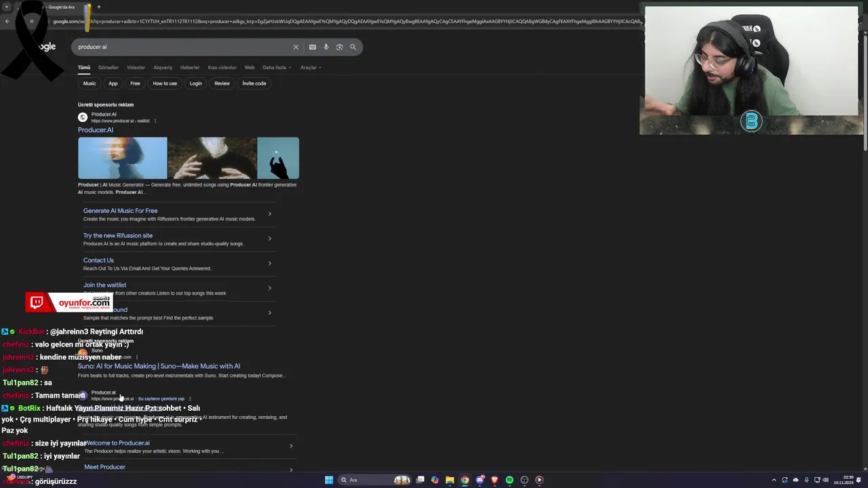
Task: Expand the Meet Producer row chevron
Action: pyautogui.click(x=291, y=469)
